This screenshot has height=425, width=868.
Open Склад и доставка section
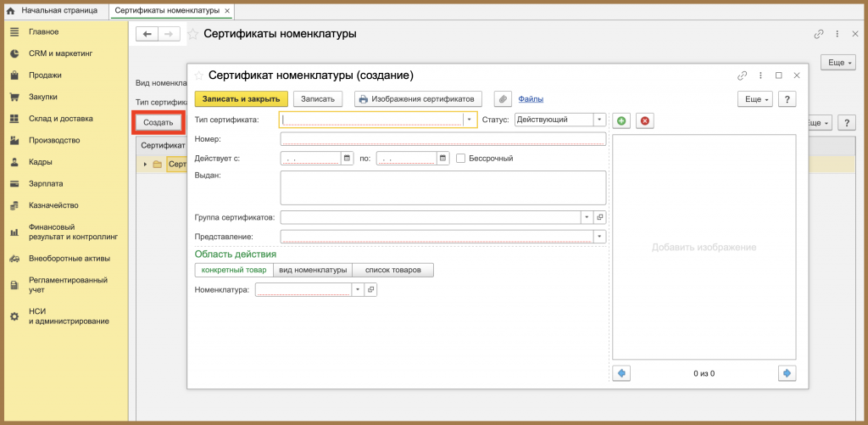pos(60,118)
